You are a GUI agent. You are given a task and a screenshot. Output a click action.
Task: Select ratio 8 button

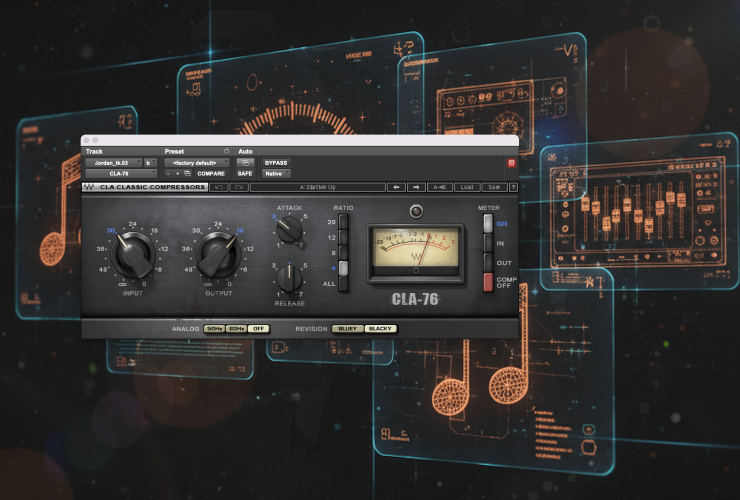click(343, 253)
